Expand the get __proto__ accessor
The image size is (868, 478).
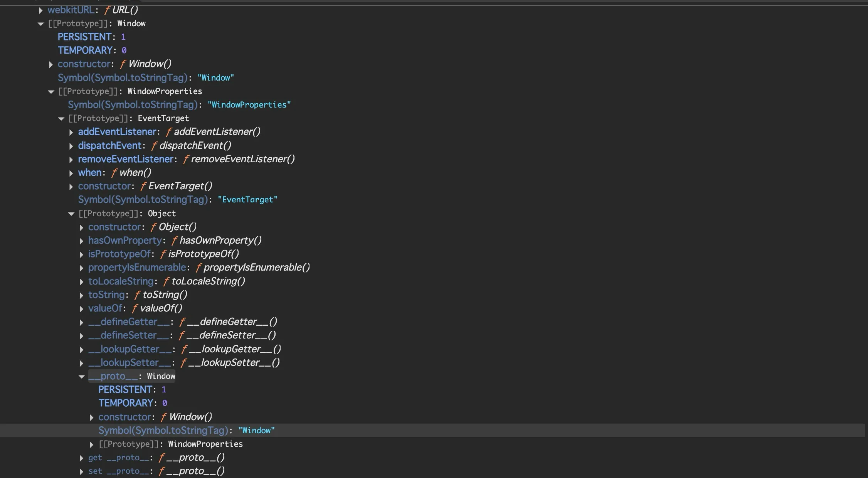81,458
